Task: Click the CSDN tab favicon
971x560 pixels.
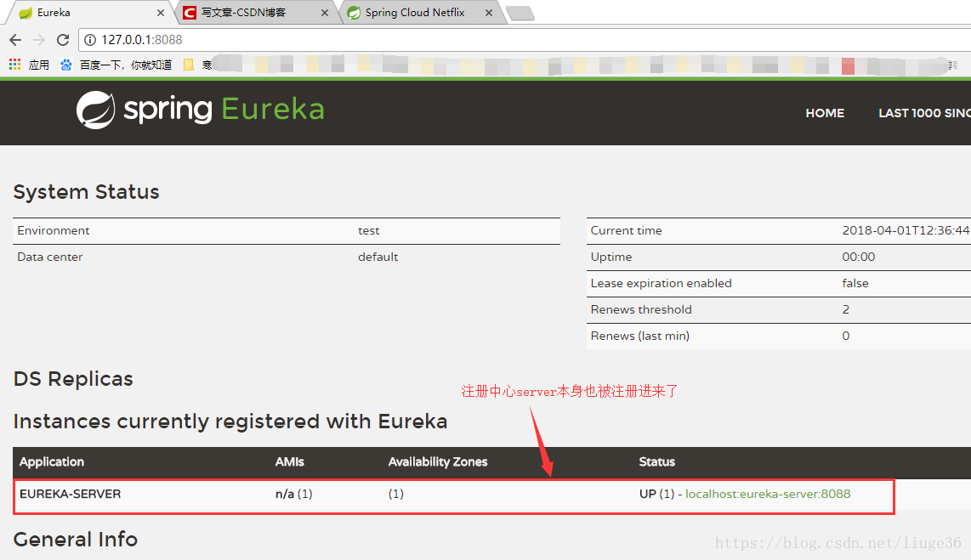Action: (190, 13)
